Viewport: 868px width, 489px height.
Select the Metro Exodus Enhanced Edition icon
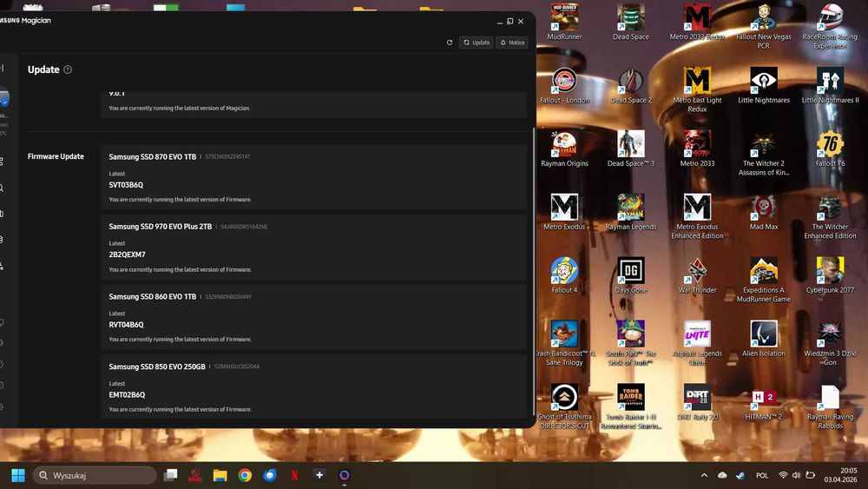(697, 216)
